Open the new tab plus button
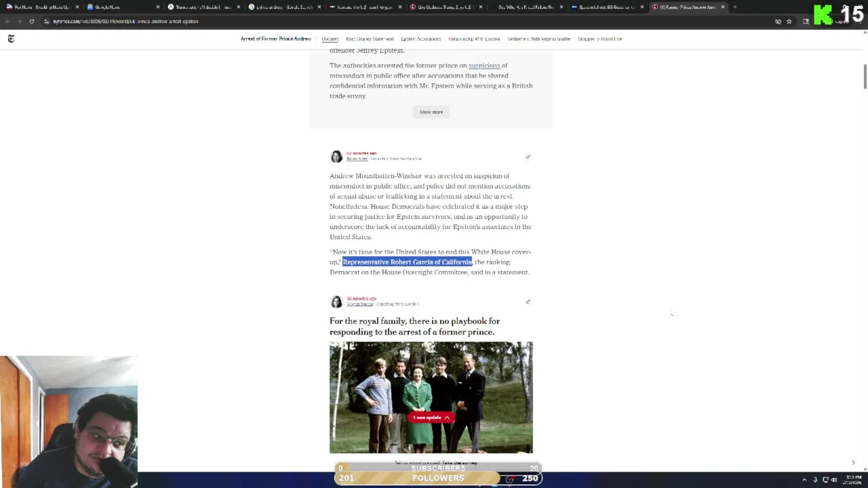Viewport: 868px width, 488px height. click(735, 7)
